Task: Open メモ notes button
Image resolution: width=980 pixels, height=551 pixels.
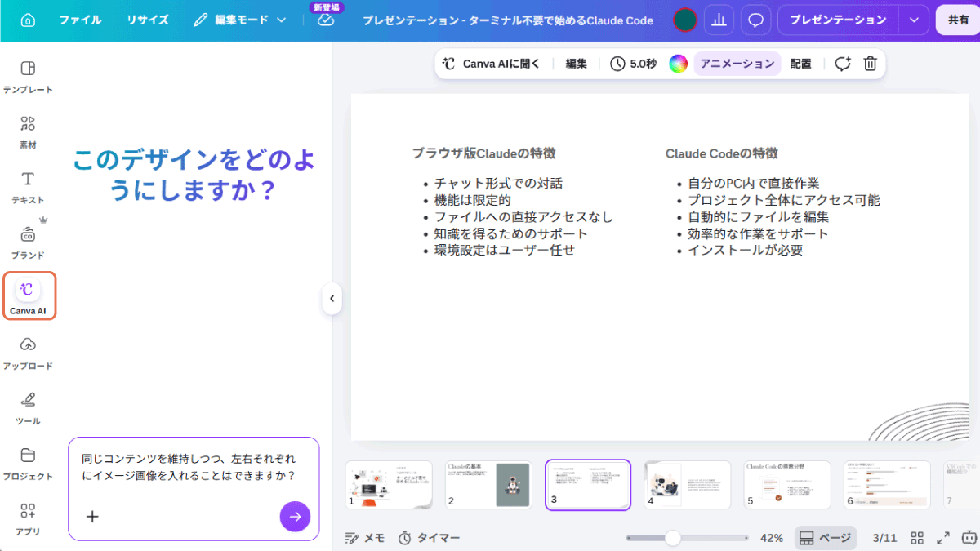Action: pos(365,538)
